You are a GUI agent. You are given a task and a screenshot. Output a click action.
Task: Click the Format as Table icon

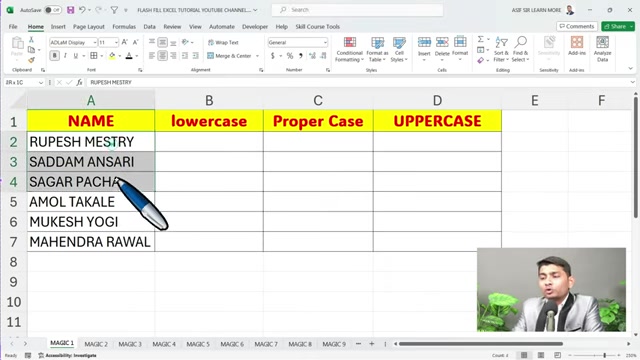377,42
